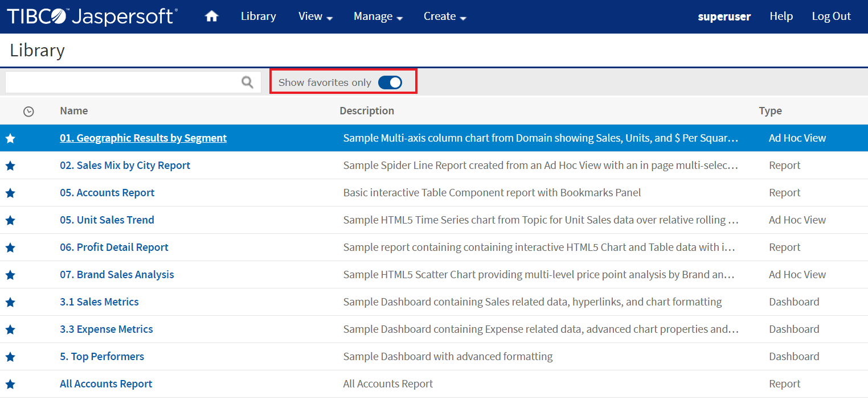868x417 pixels.
Task: Unfavorite 06. Profit Detail Report star
Action: tap(10, 247)
